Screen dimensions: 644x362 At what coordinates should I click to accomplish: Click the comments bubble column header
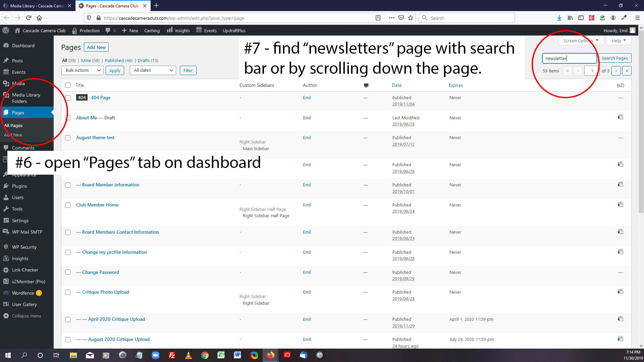click(x=366, y=85)
